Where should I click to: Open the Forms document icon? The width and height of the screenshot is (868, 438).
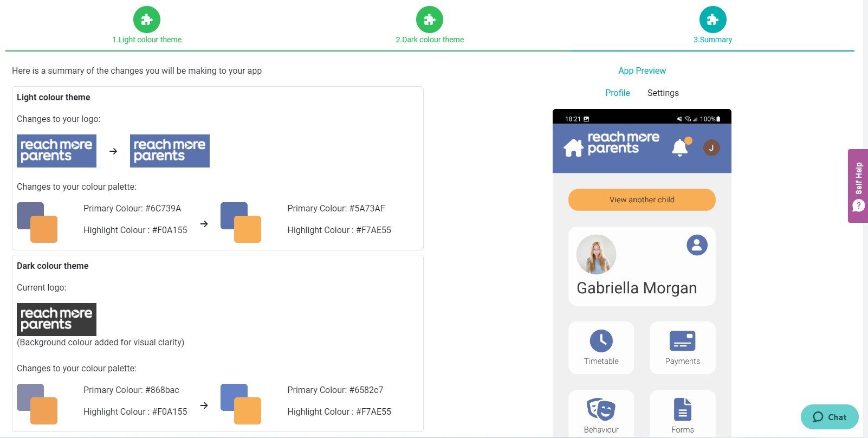(x=682, y=409)
